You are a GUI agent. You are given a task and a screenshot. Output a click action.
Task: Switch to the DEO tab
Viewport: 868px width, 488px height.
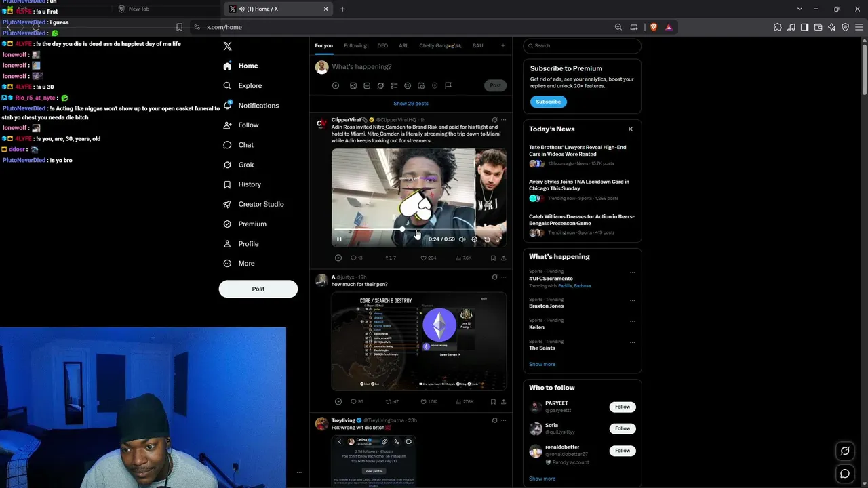[x=382, y=46]
